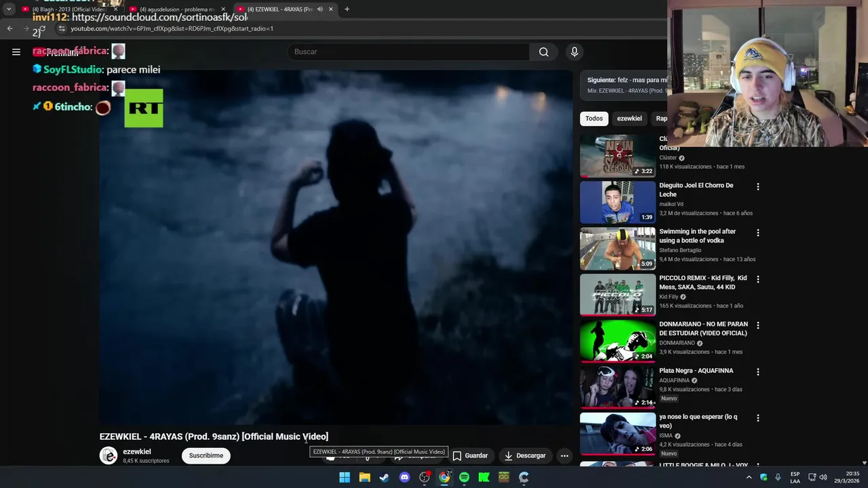Image resolution: width=868 pixels, height=488 pixels.
Task: Launch Steam from the taskbar
Action: (x=384, y=477)
